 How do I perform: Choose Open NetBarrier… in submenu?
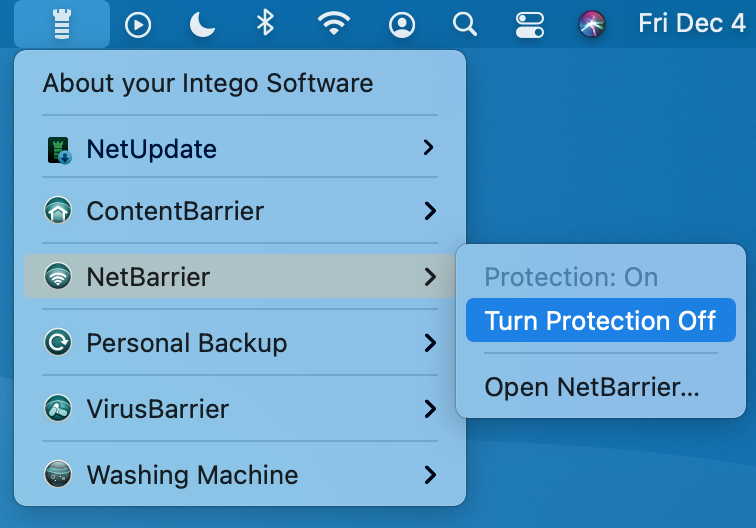[592, 387]
